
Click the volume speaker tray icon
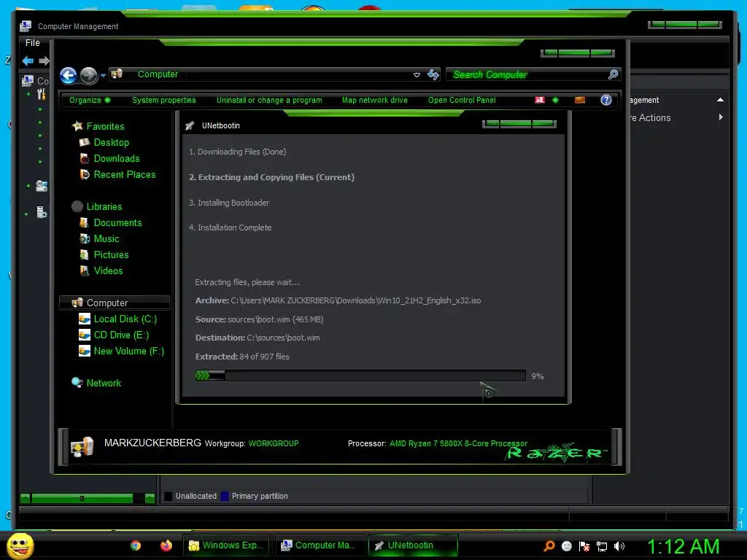619,546
